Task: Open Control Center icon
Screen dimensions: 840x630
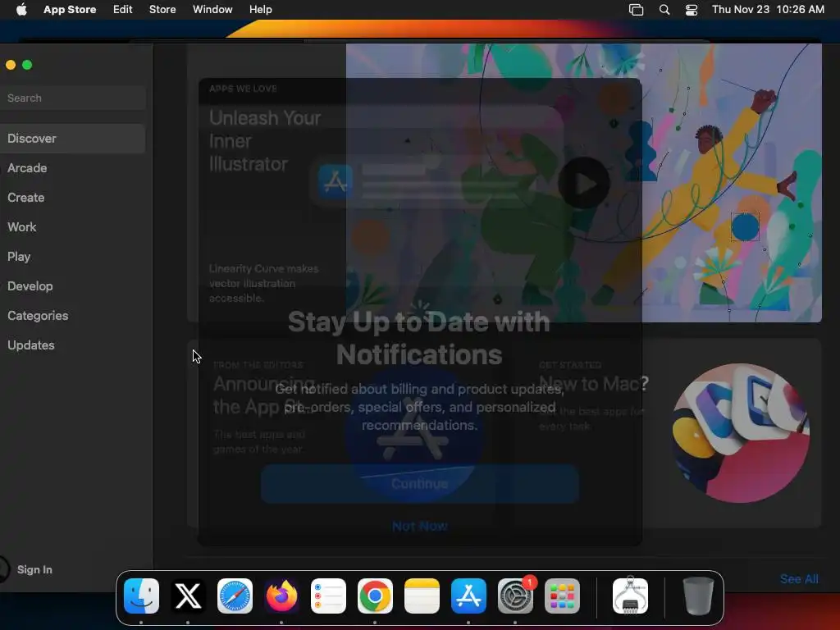Action: [x=692, y=10]
